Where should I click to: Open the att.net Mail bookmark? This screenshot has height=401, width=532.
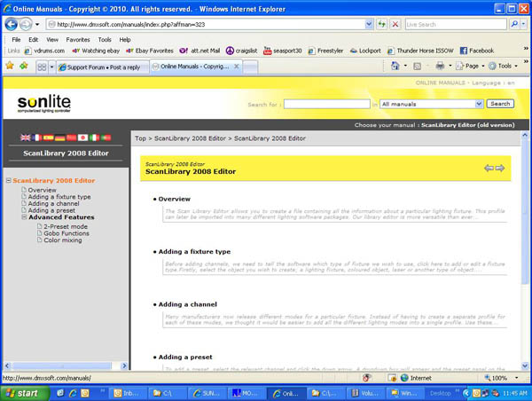(x=199, y=51)
